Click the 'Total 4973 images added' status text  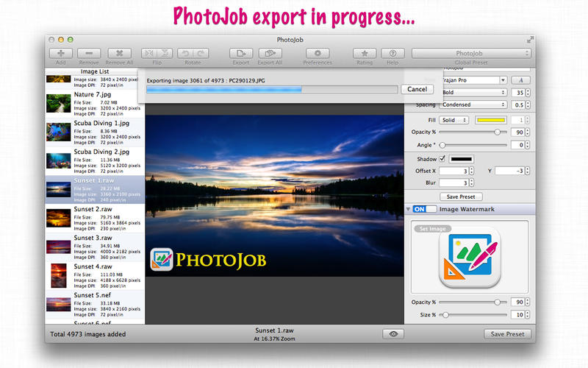88,334
